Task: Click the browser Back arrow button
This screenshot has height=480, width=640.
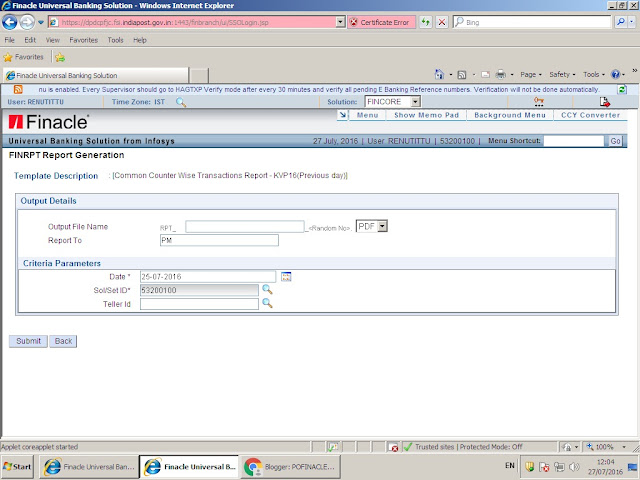Action: click(10, 22)
